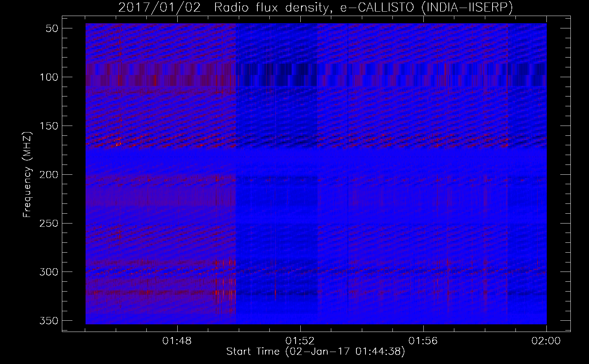
Task: Click the 01:48 time tick label
Action: pos(177,341)
